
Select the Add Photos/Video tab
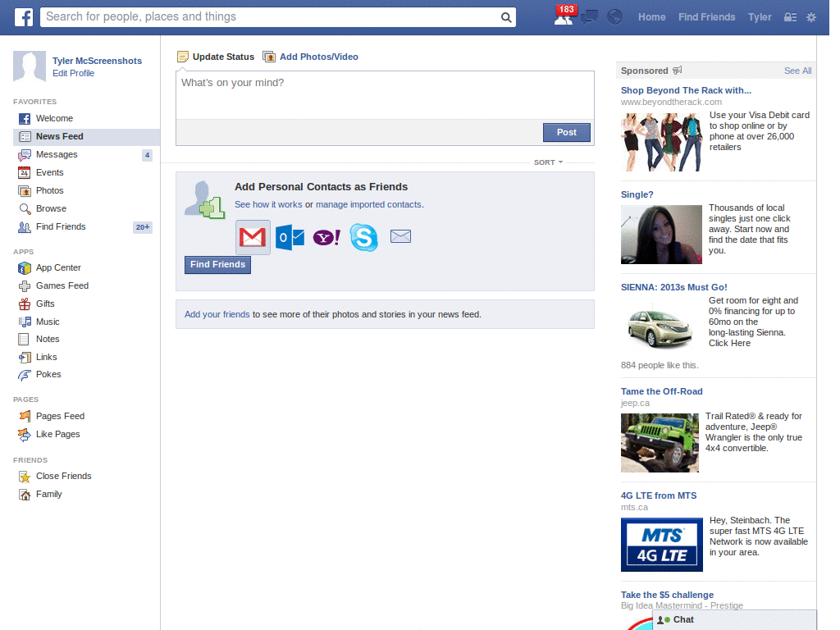[x=311, y=57]
